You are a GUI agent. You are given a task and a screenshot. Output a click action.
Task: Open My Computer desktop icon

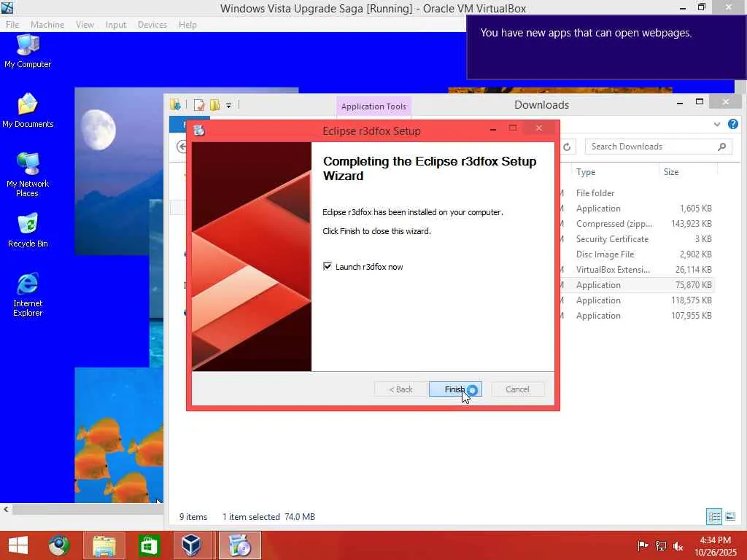coord(28,52)
